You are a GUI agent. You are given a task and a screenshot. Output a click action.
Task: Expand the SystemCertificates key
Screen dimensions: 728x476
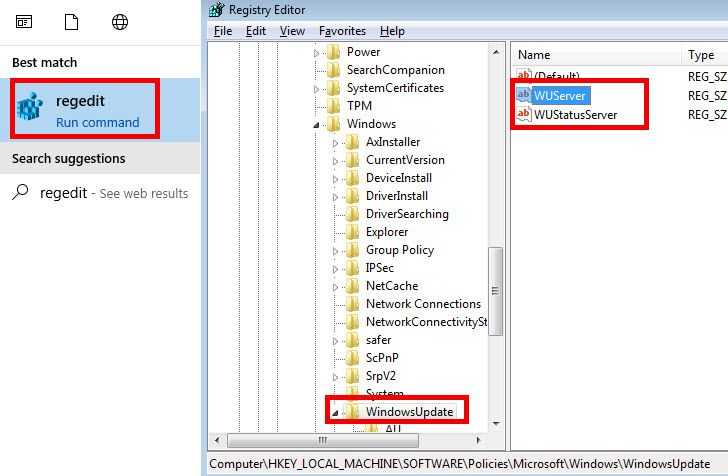point(317,89)
